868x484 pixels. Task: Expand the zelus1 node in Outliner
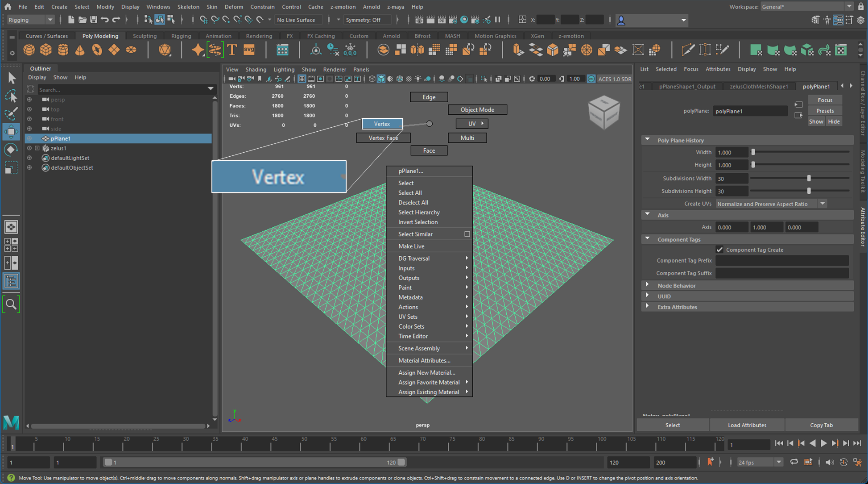point(37,148)
